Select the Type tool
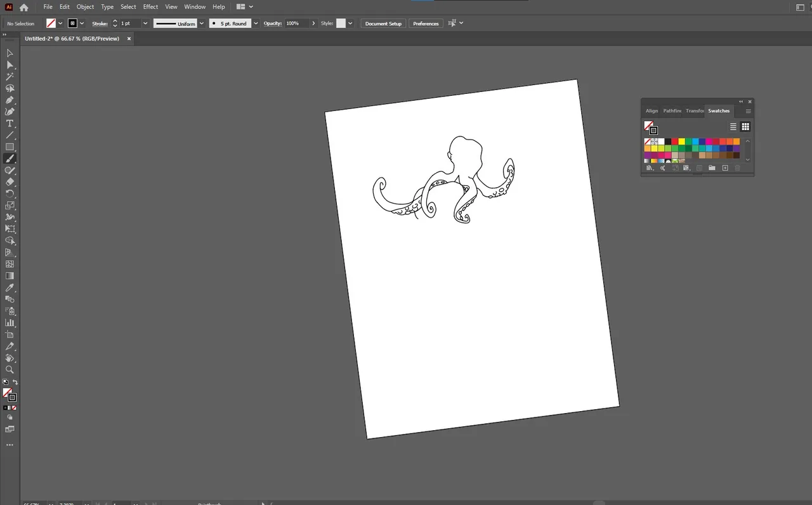 [x=10, y=124]
